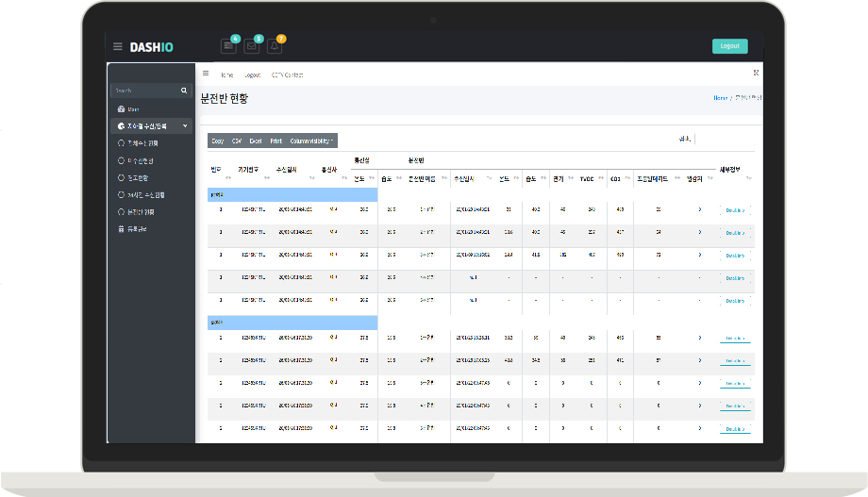Select the Logout item in the white navigation bar
This screenshot has height=497, width=868.
point(252,75)
